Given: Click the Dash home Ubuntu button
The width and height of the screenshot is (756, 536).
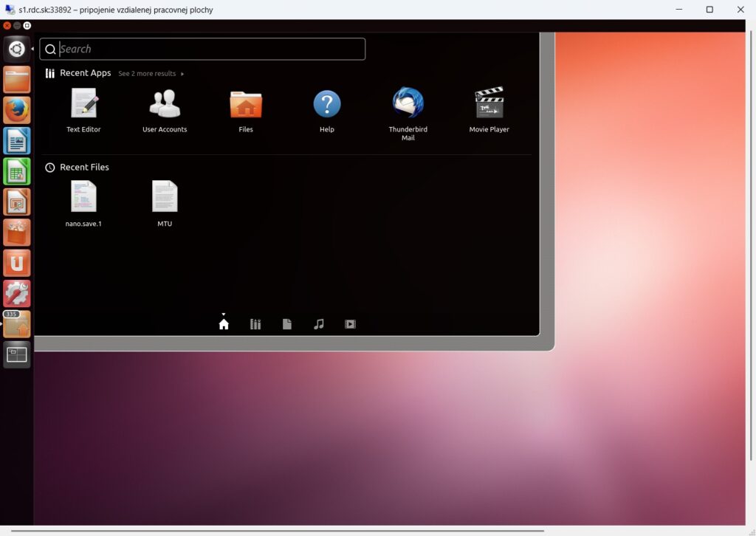Looking at the screenshot, I should (17, 49).
